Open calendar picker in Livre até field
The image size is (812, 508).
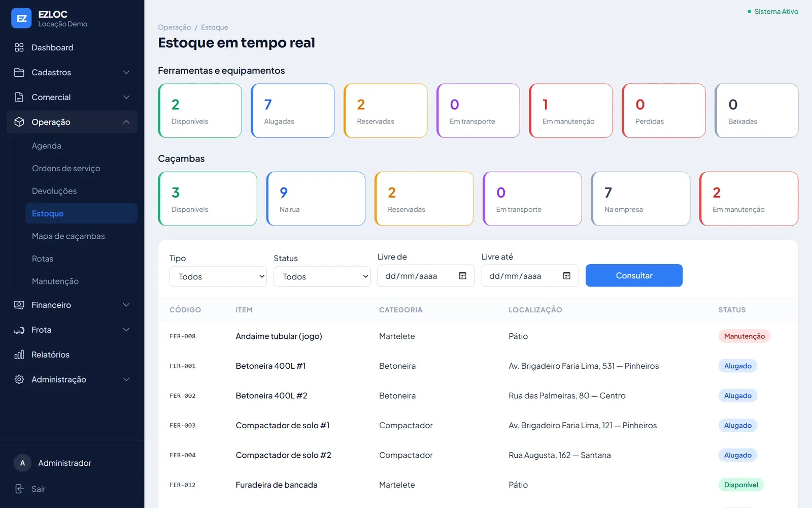[x=566, y=276]
